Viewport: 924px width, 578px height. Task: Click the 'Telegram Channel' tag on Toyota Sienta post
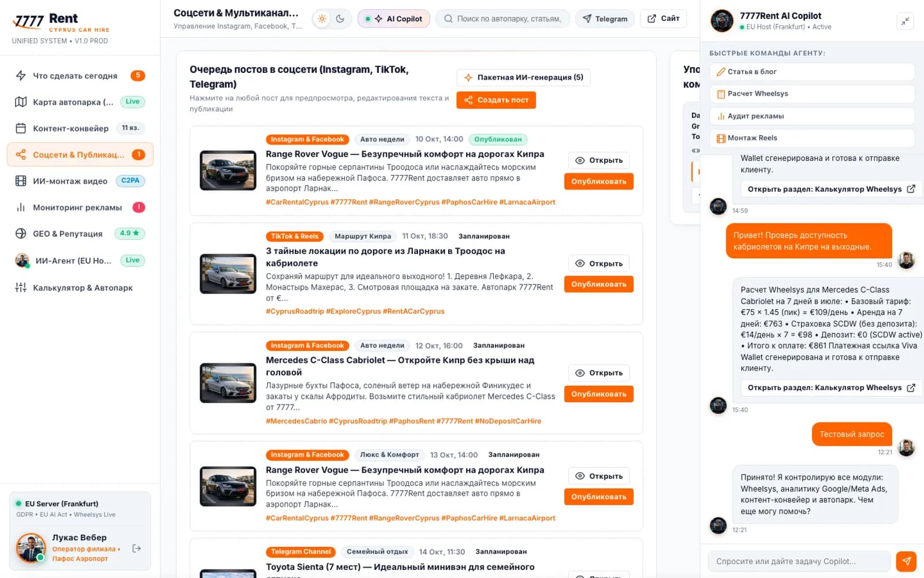[301, 552]
